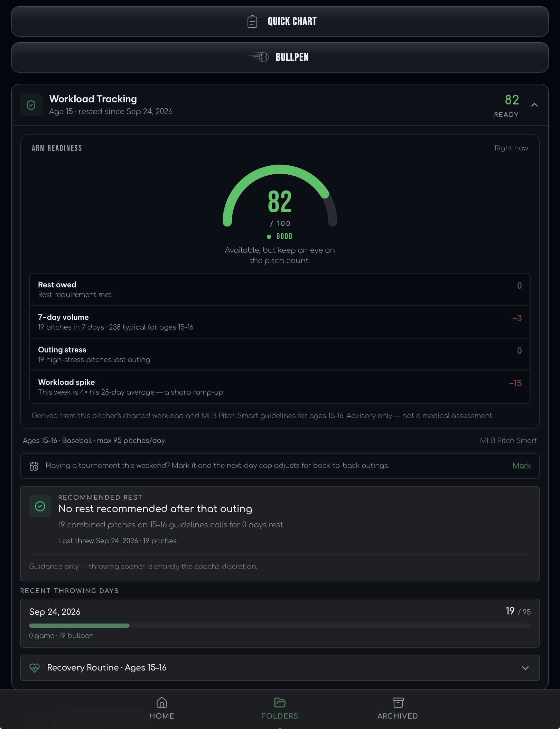560x729 pixels.
Task: Start a Bullpen session
Action: tap(280, 57)
